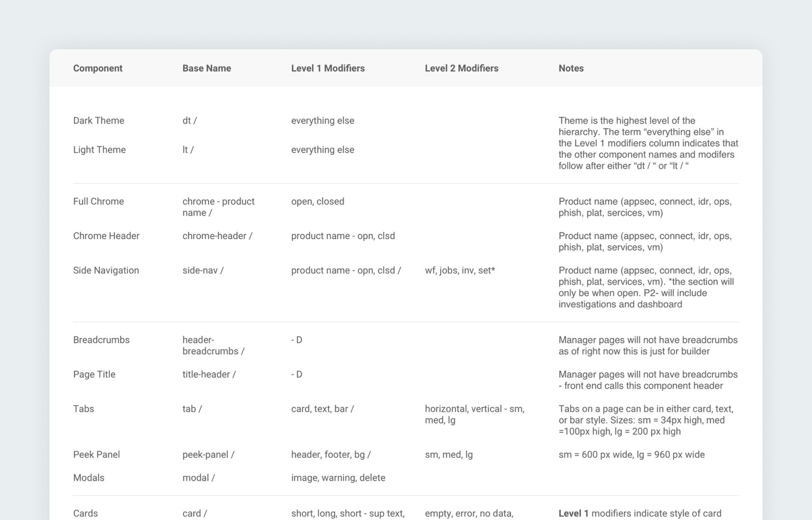This screenshot has height=520, width=812.
Task: Click the Base Name column header
Action: tap(207, 68)
